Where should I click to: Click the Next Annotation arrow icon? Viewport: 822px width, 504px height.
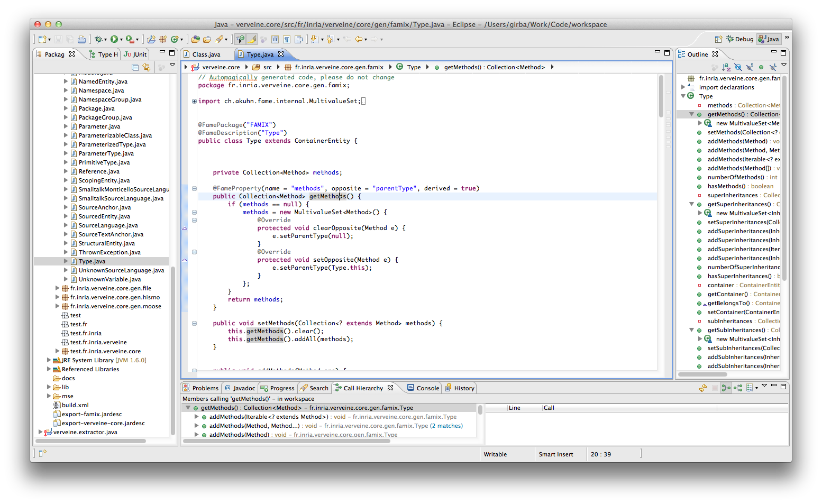coord(314,39)
